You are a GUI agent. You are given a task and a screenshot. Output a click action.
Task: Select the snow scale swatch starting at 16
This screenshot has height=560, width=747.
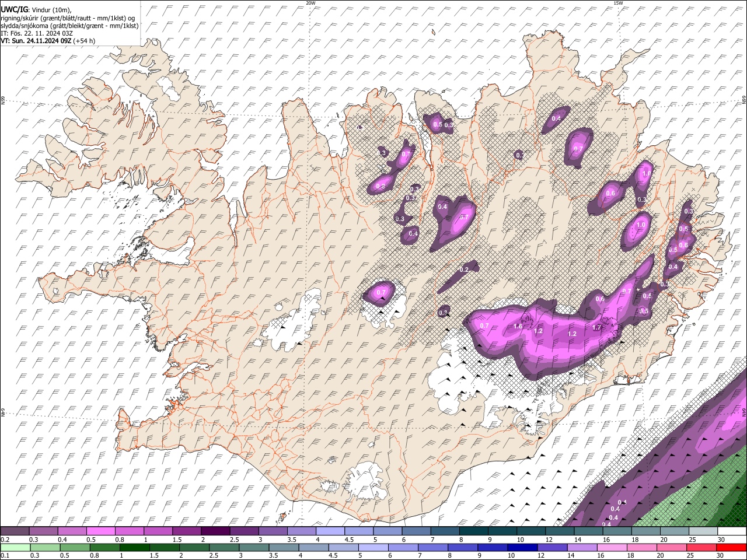[x=617, y=531]
